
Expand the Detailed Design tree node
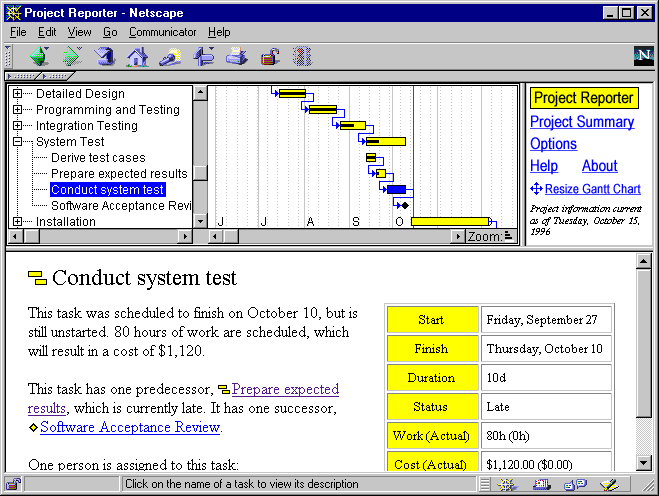coord(17,93)
